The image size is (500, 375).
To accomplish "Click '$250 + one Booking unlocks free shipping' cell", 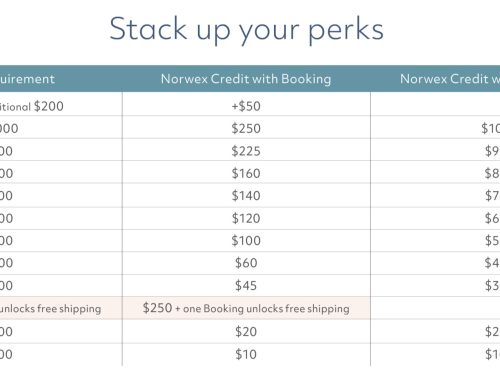I will click(x=246, y=308).
